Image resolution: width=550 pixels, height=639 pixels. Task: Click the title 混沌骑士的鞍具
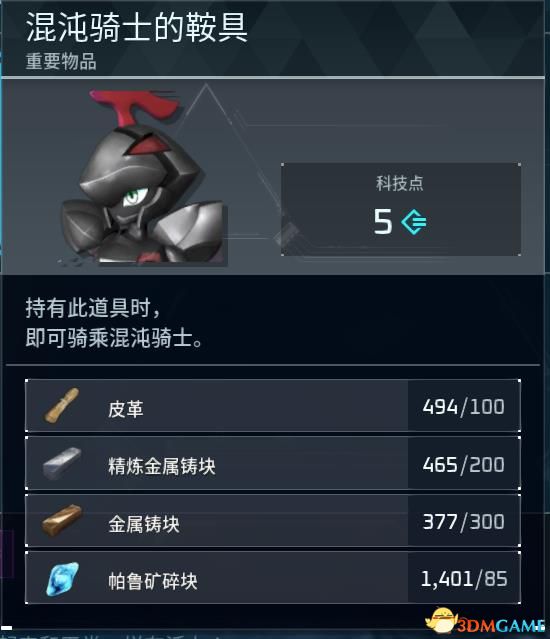pyautogui.click(x=137, y=27)
